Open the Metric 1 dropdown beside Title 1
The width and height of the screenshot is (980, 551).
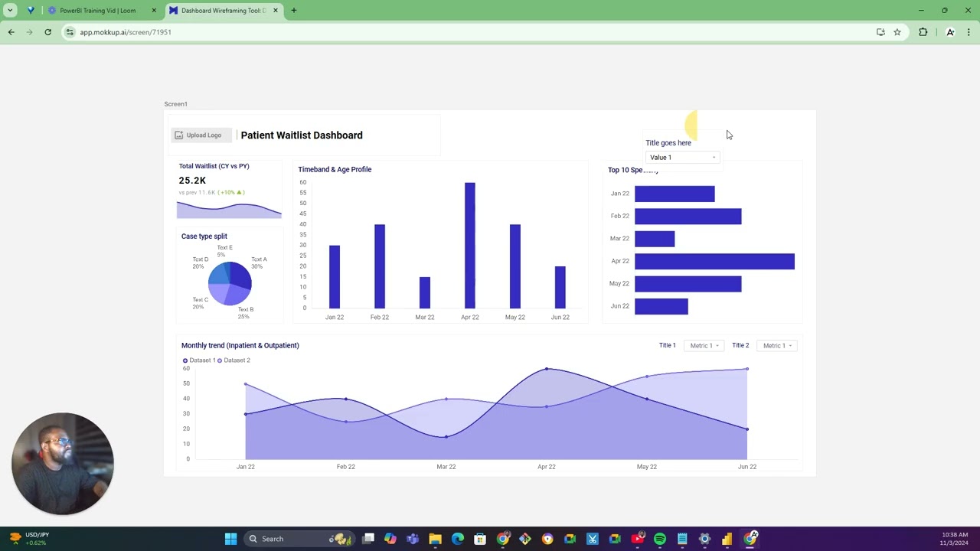(x=704, y=346)
